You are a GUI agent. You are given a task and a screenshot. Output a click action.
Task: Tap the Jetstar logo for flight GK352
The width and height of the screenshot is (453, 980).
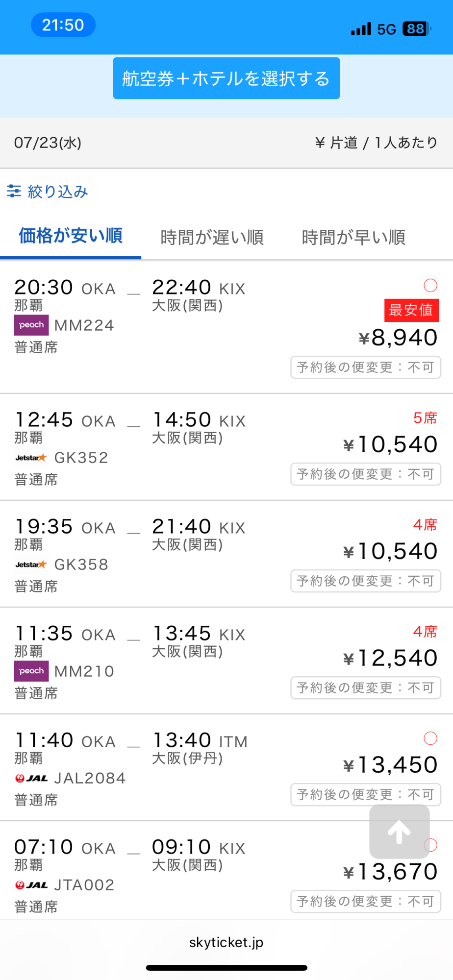tap(31, 458)
